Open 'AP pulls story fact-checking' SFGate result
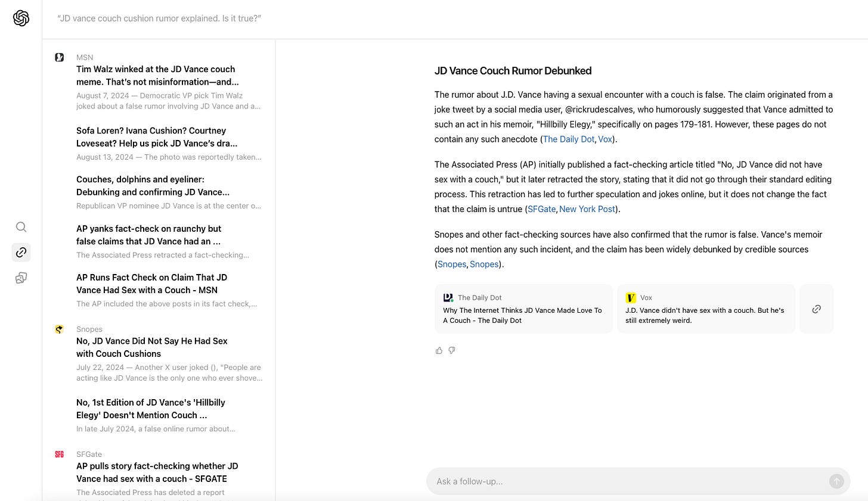This screenshot has width=868, height=501. point(157,472)
